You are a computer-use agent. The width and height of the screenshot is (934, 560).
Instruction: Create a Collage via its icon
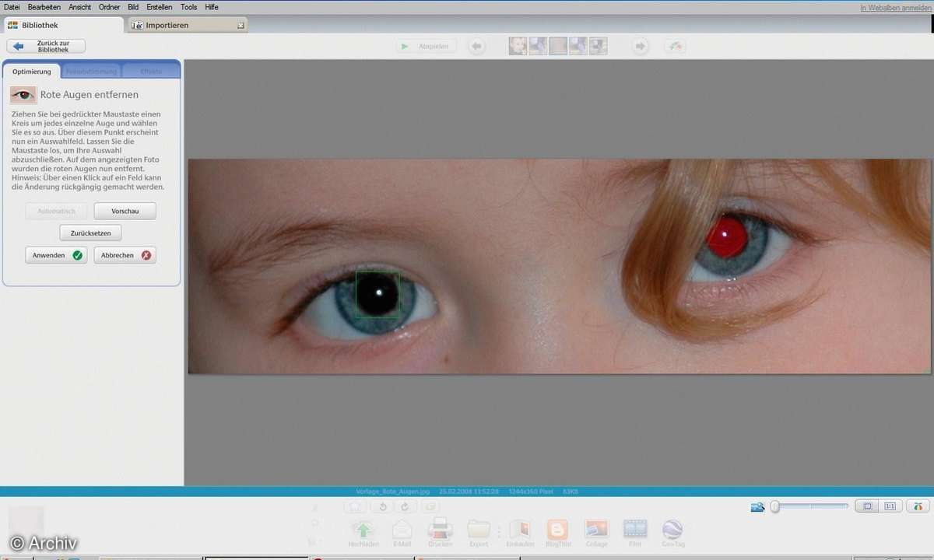596,530
